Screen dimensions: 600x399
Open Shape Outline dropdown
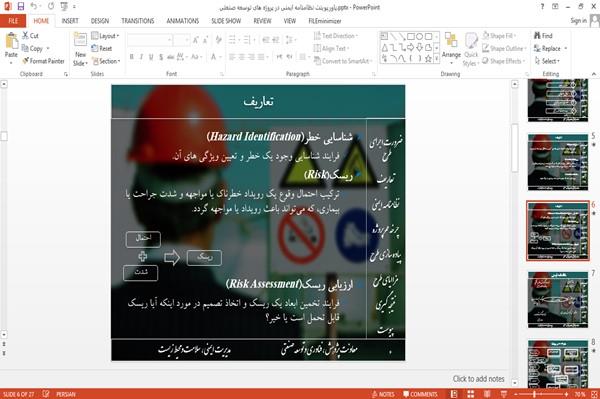[504, 48]
